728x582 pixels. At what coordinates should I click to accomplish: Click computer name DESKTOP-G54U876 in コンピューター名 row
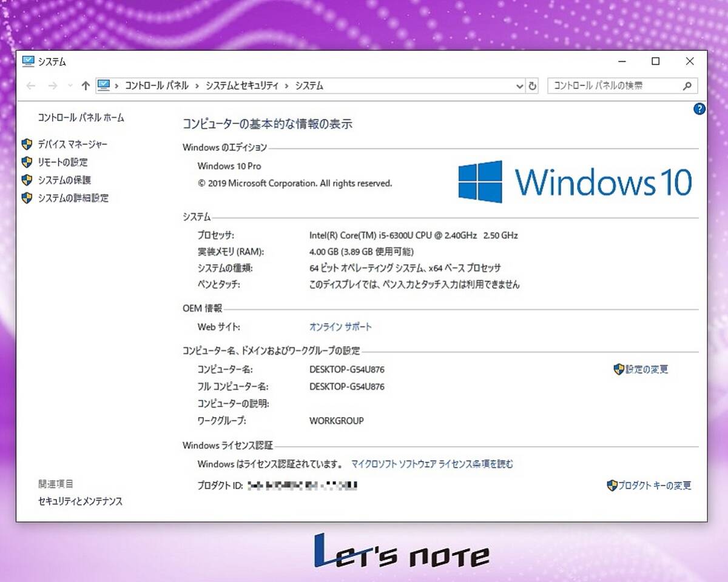[x=347, y=369]
